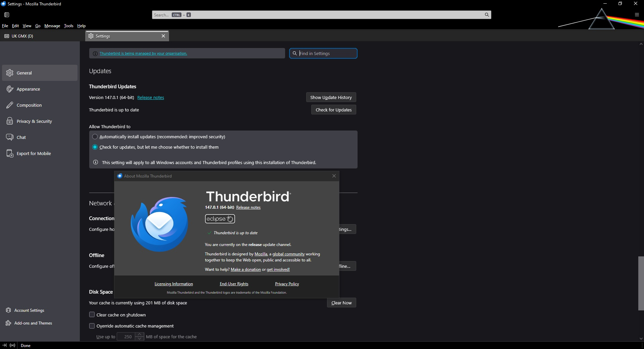Open the Chat bubble icon
644x349 pixels.
[10, 137]
